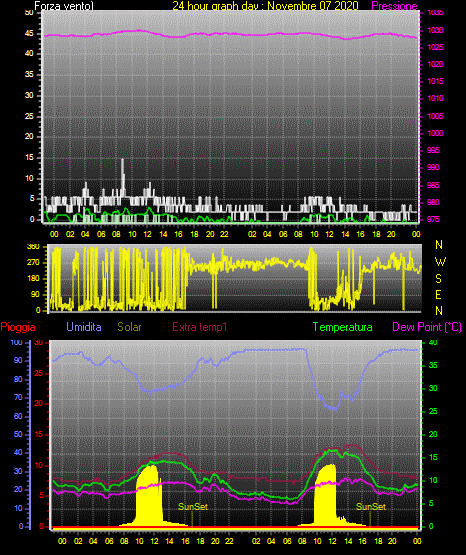Click 990 on the pressure axis
The width and height of the screenshot is (466, 555).
tap(433, 167)
